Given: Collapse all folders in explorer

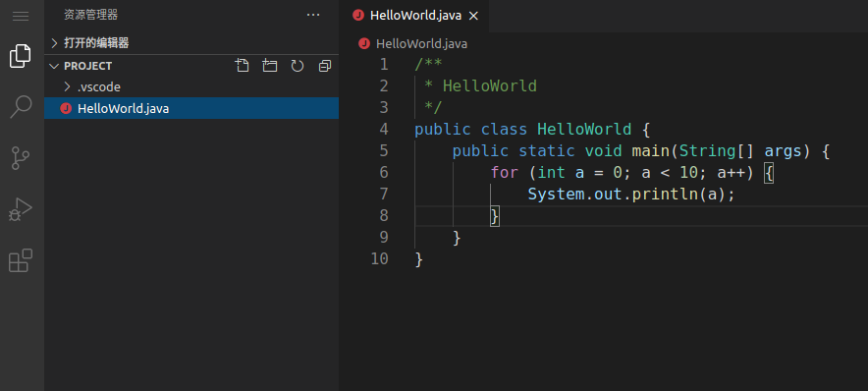Looking at the screenshot, I should (325, 66).
